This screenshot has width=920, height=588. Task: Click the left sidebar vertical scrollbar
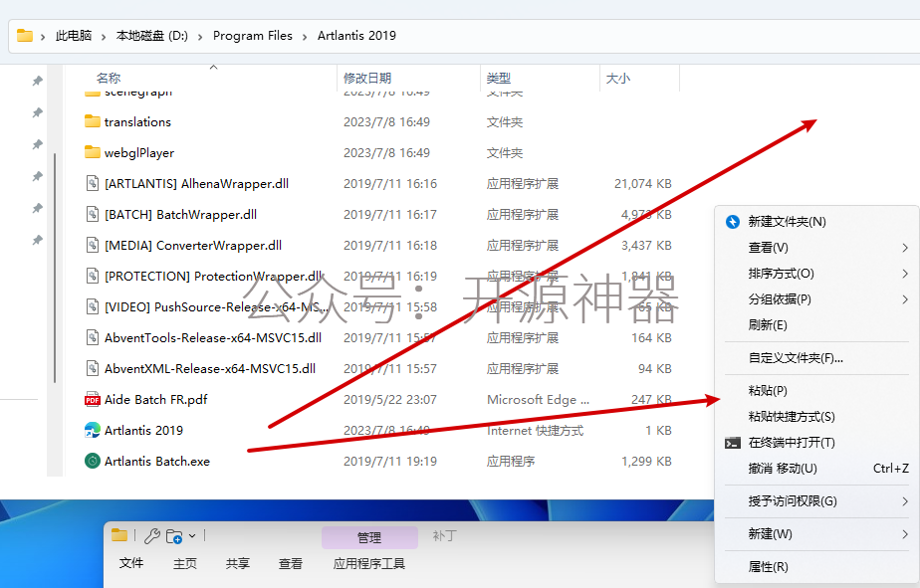pyautogui.click(x=55, y=268)
